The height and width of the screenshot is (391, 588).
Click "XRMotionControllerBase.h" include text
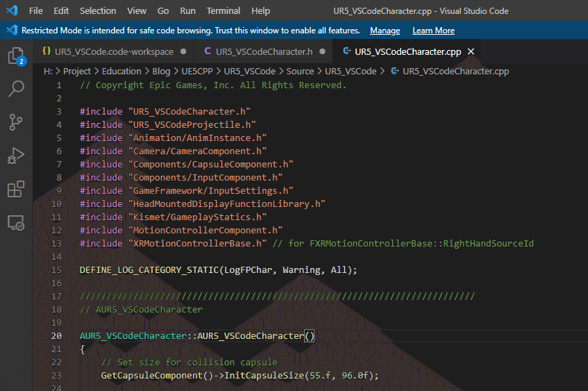(197, 244)
